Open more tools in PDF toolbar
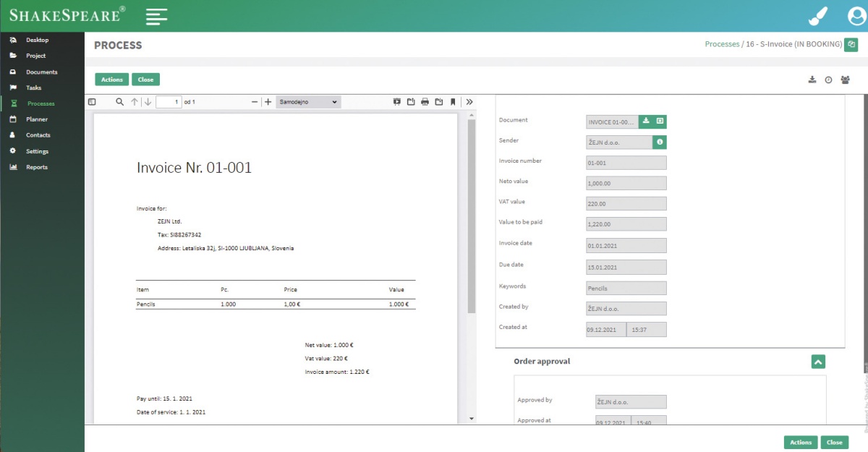Image resolution: width=868 pixels, height=452 pixels. click(469, 102)
